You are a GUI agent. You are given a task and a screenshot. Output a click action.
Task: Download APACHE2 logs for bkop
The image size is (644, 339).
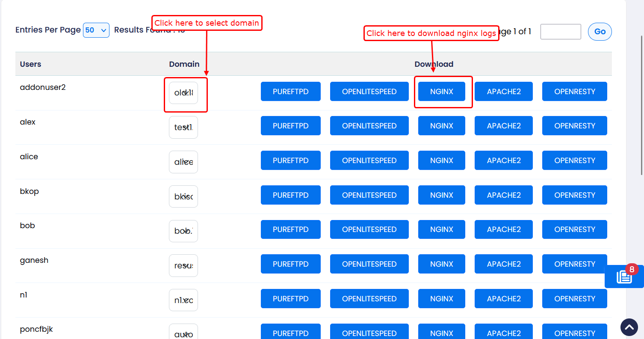click(503, 195)
